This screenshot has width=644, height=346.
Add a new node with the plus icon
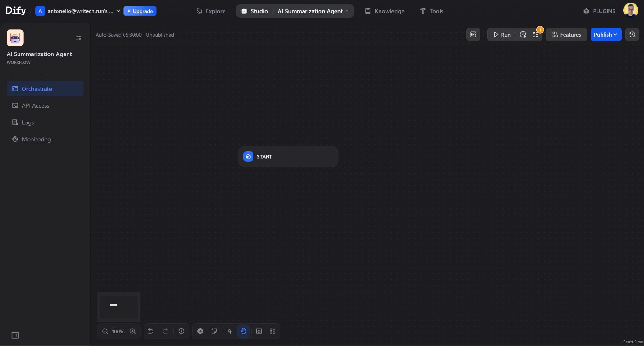(x=200, y=331)
